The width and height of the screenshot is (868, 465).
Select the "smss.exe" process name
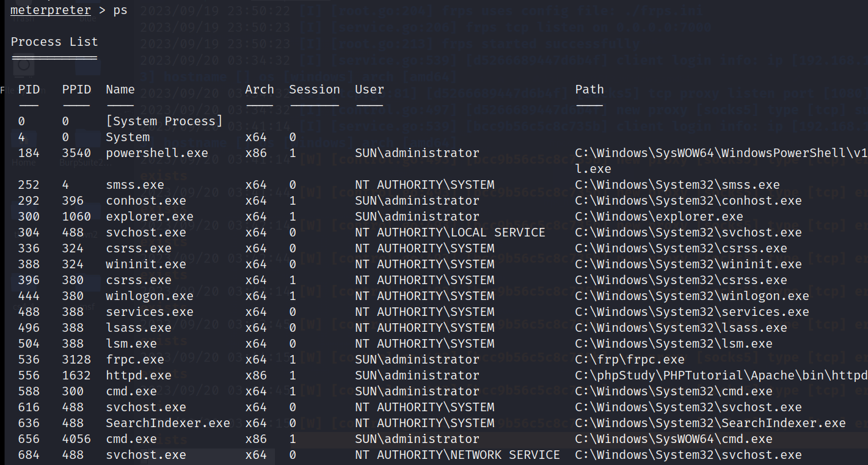(x=135, y=185)
